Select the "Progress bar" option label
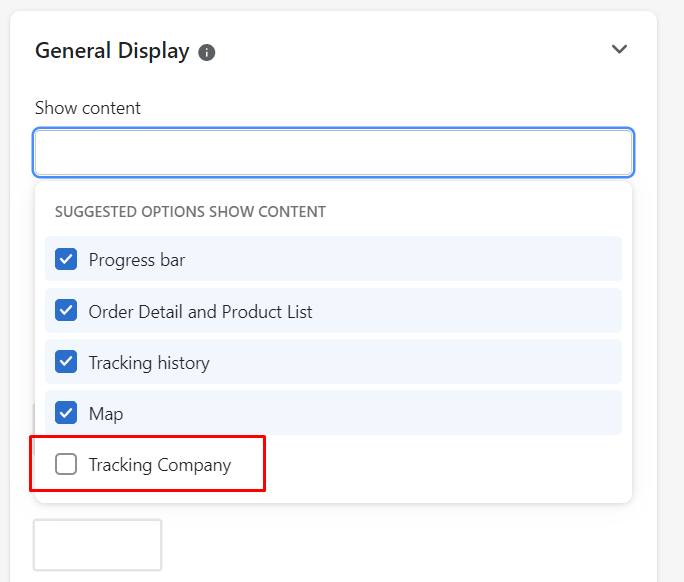The height and width of the screenshot is (582, 684). 137,260
